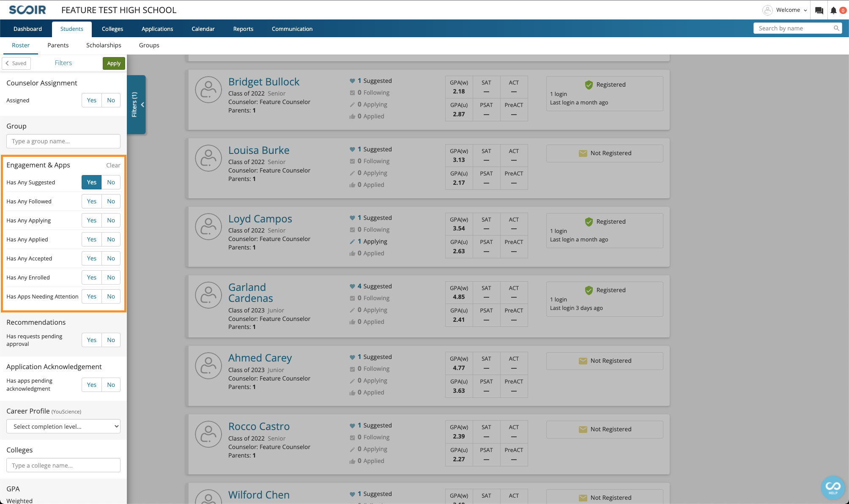Click Garland Cardenas's Registered shield icon
The height and width of the screenshot is (504, 849).
click(x=589, y=290)
